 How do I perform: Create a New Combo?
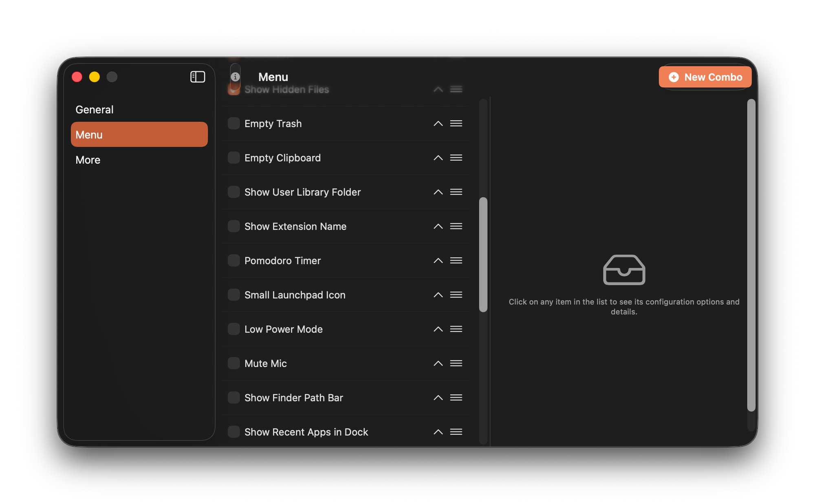pyautogui.click(x=705, y=77)
